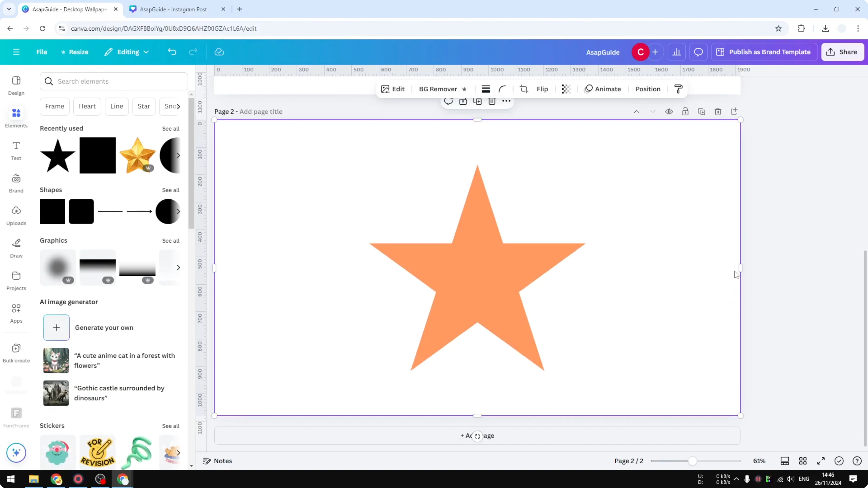This screenshot has width=868, height=488.
Task: Toggle page visibility with eye icon
Action: pyautogui.click(x=669, y=112)
